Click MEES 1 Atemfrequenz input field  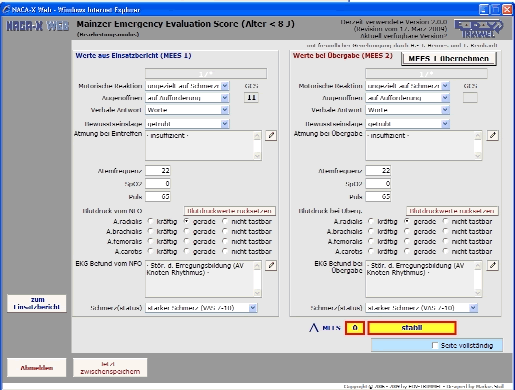pos(158,170)
